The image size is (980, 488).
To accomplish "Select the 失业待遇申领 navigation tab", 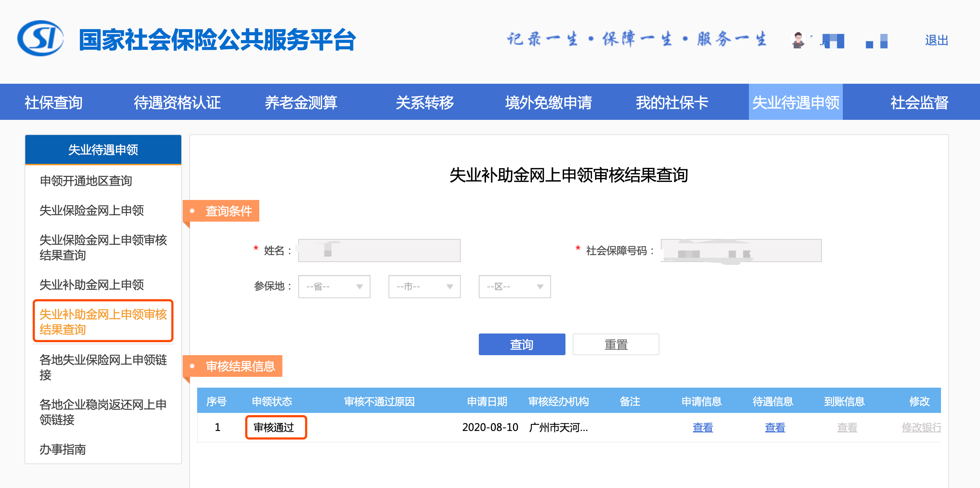I will [795, 102].
